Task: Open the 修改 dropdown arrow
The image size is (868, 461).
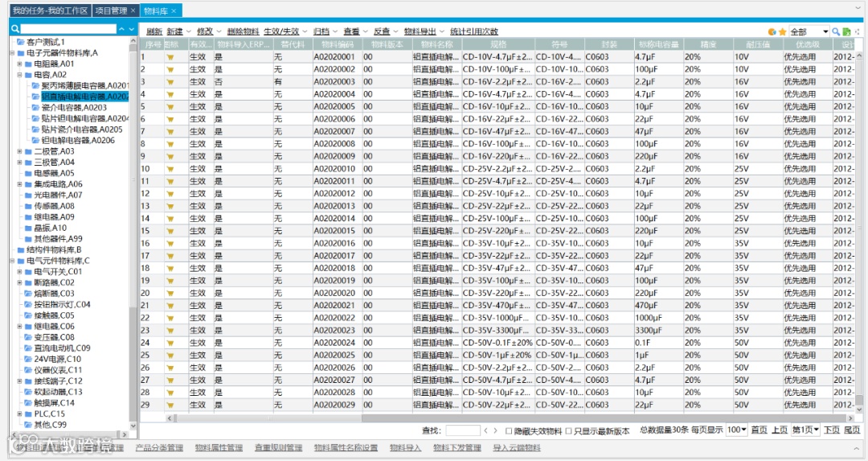Action: point(219,31)
